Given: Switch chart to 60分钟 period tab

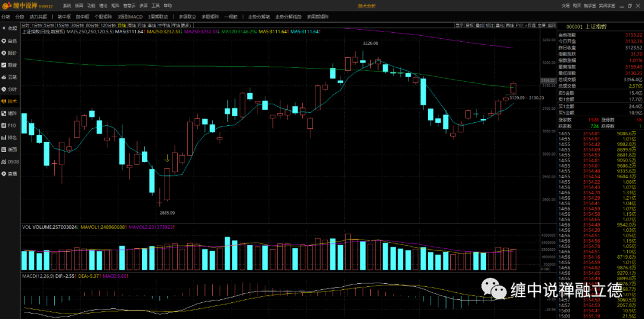Looking at the screenshot, I should point(92,26).
